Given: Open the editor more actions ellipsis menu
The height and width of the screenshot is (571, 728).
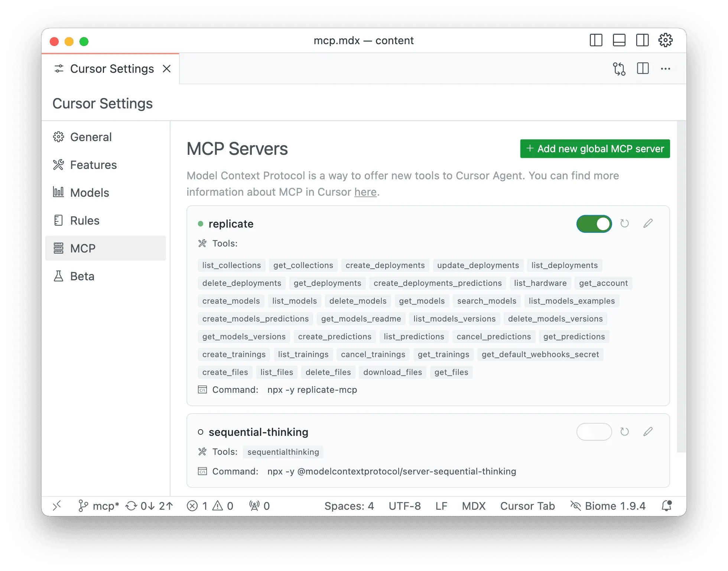Looking at the screenshot, I should coord(666,69).
